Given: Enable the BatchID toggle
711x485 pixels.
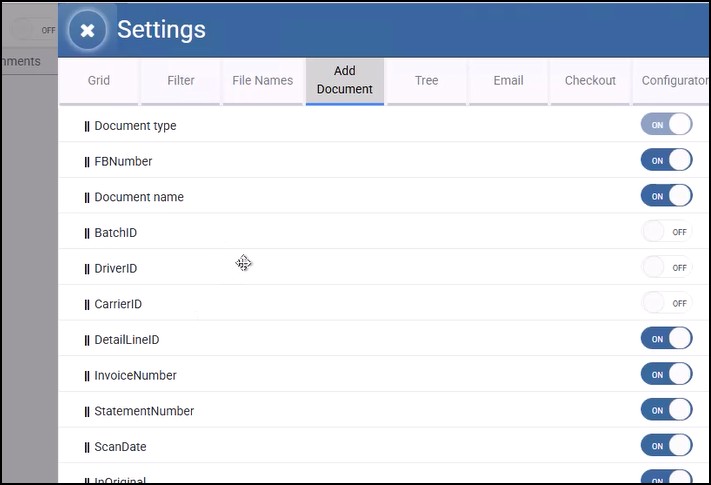Looking at the screenshot, I should [666, 232].
